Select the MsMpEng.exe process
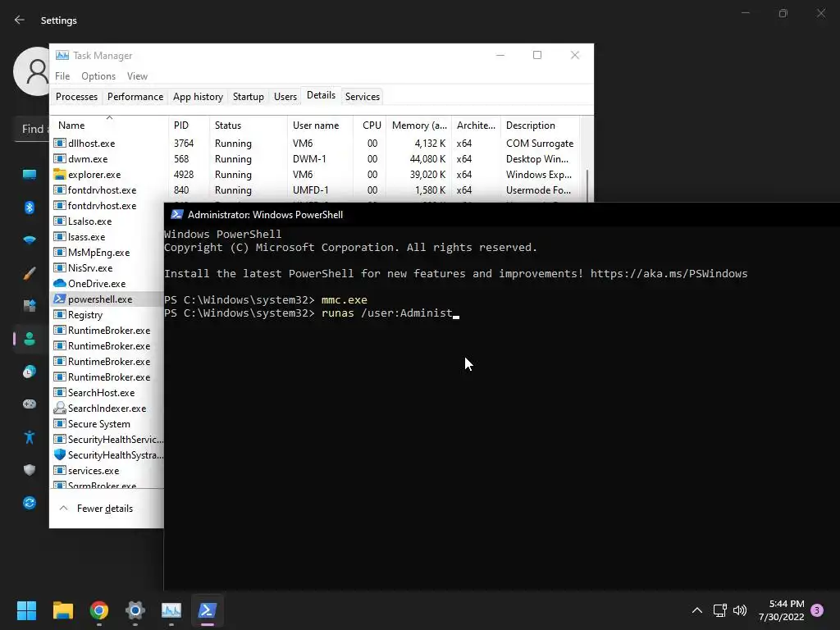 (x=107, y=253)
